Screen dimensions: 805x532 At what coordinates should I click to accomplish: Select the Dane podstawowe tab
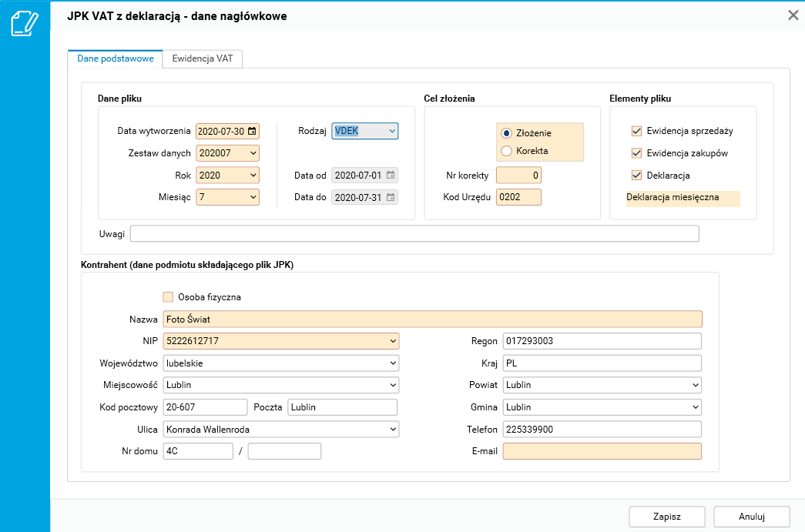pos(116,59)
